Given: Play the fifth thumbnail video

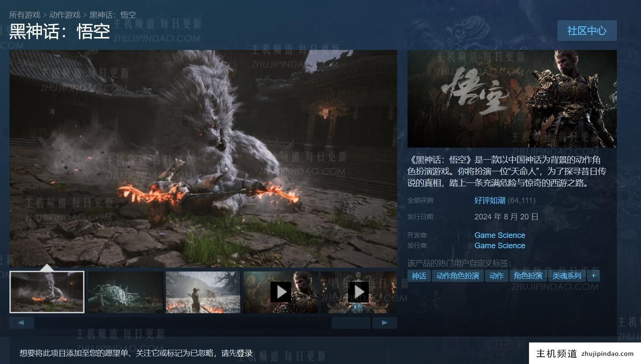Looking at the screenshot, I should pos(358,292).
